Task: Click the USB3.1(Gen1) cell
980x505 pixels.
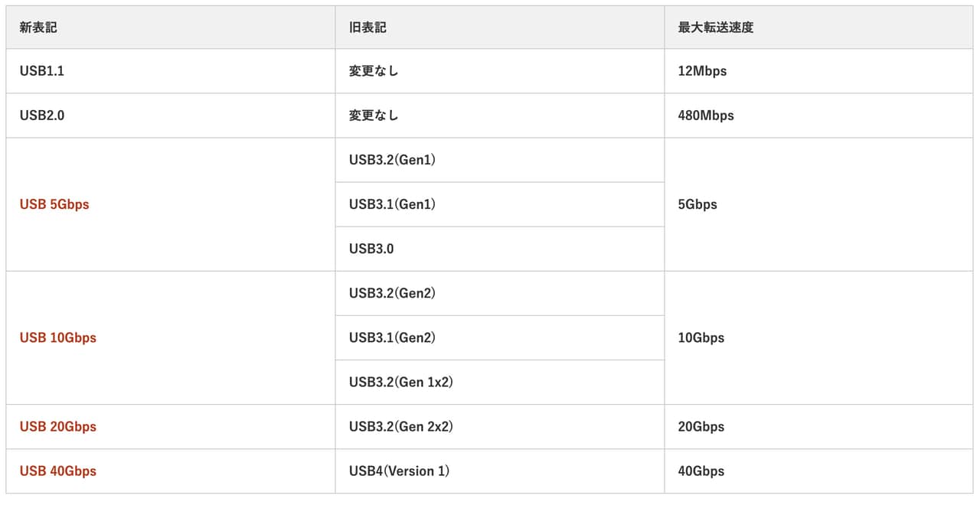Action: [x=392, y=204]
